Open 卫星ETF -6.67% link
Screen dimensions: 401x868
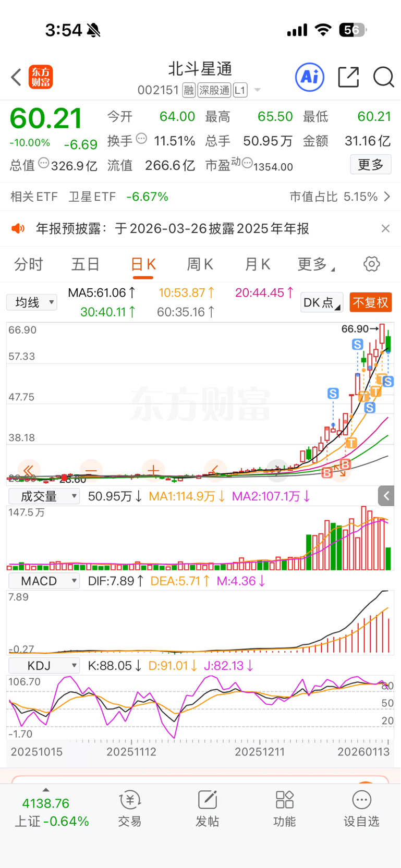(118, 197)
